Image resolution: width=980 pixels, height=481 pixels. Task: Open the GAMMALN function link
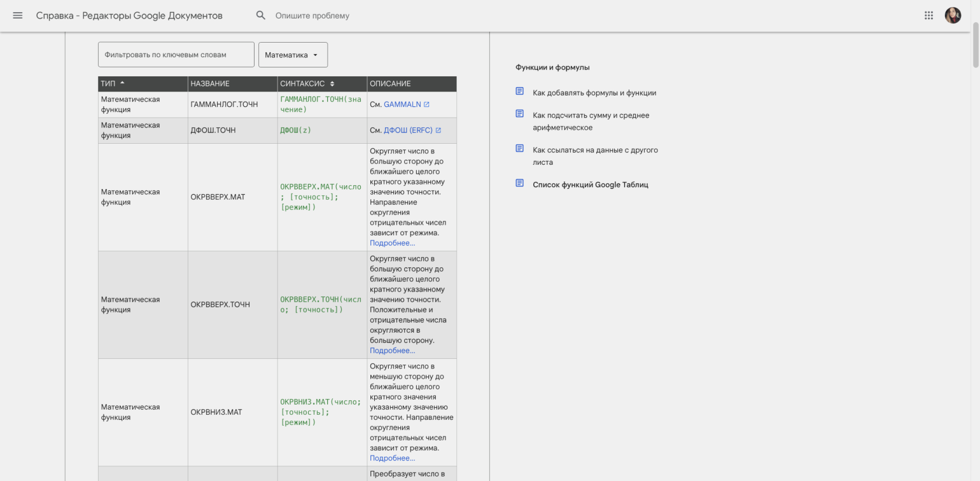tap(402, 104)
